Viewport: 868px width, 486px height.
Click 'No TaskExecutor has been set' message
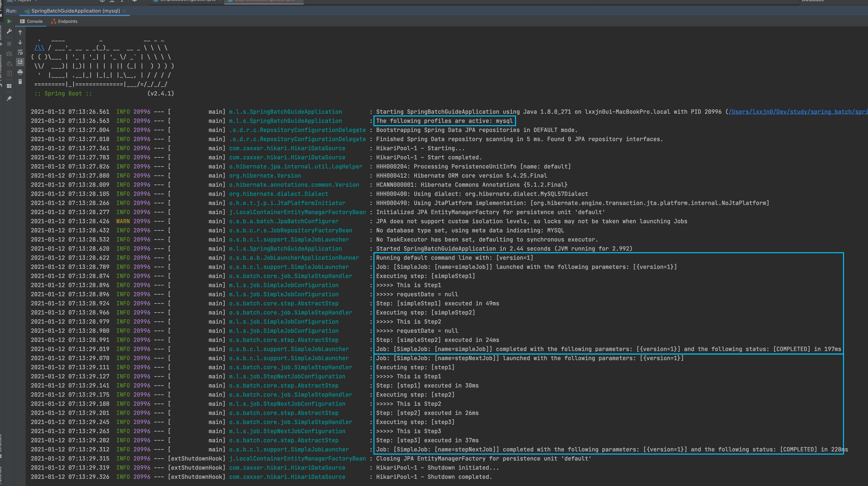click(x=487, y=239)
